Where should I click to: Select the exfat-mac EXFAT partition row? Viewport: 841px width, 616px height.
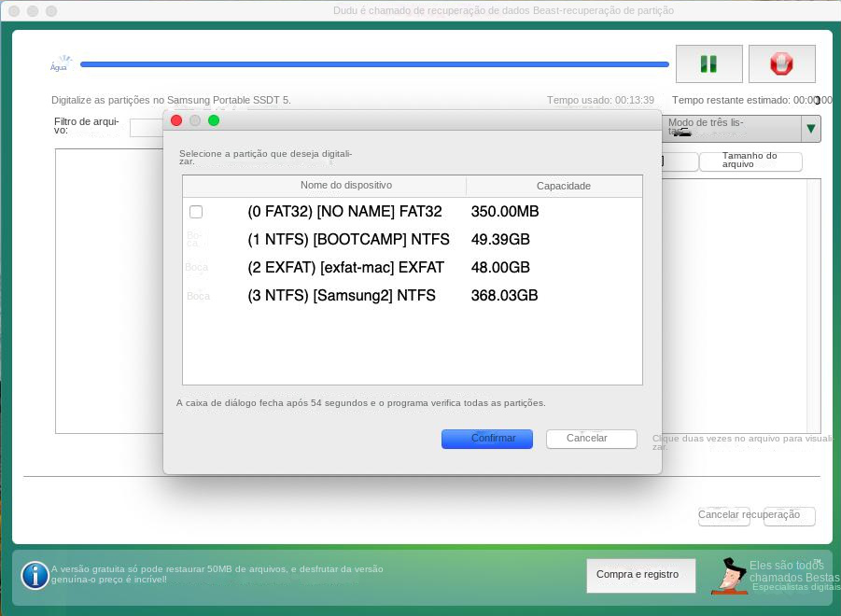[345, 268]
